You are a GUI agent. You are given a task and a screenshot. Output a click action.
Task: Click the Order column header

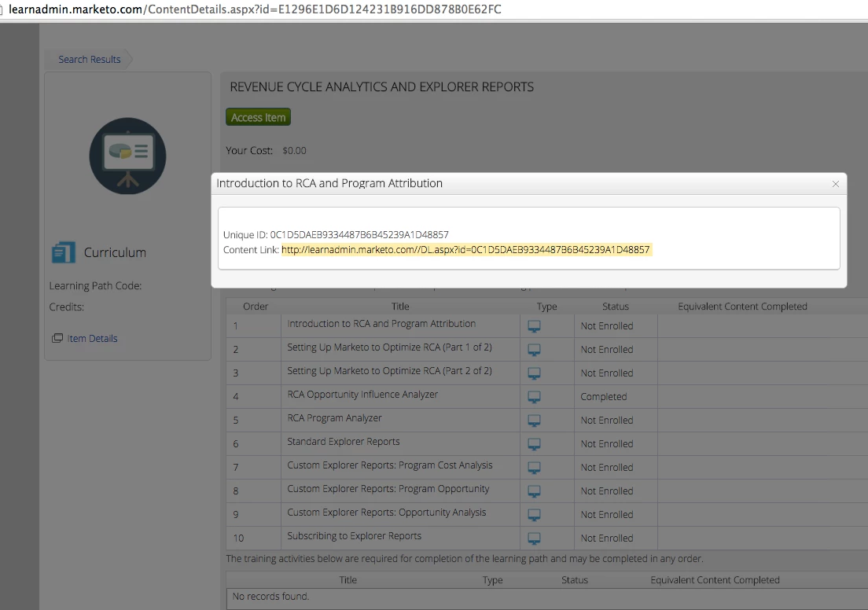(256, 306)
